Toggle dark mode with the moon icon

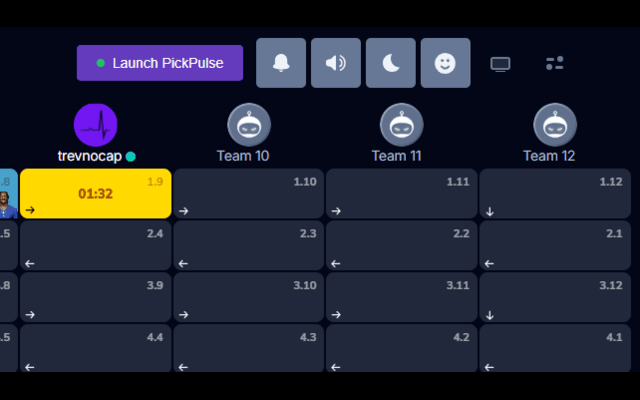point(391,63)
